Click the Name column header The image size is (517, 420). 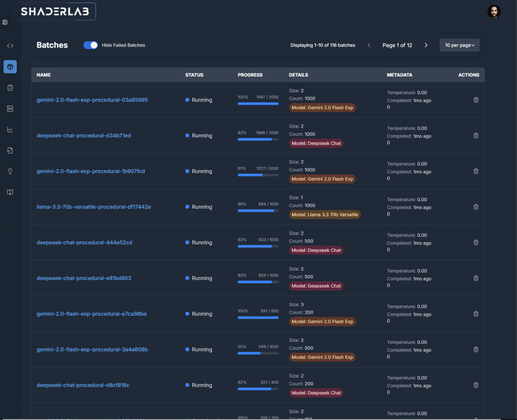[x=44, y=75]
